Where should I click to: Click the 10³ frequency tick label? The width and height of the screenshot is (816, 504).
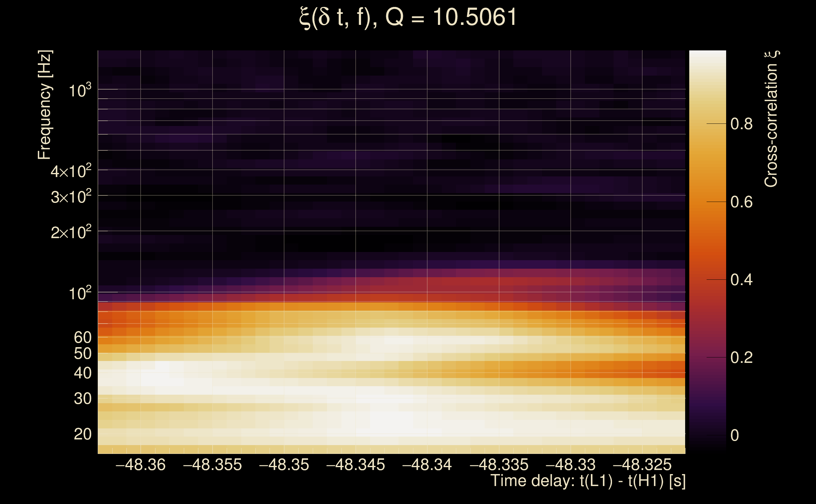79,90
